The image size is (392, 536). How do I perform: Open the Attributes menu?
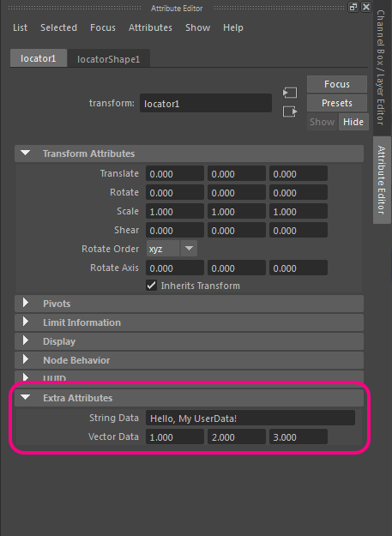tap(150, 27)
